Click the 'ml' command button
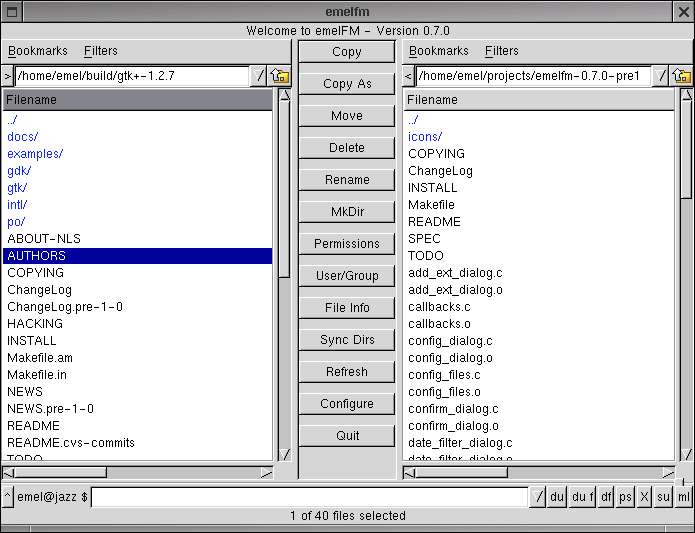 coord(683,497)
